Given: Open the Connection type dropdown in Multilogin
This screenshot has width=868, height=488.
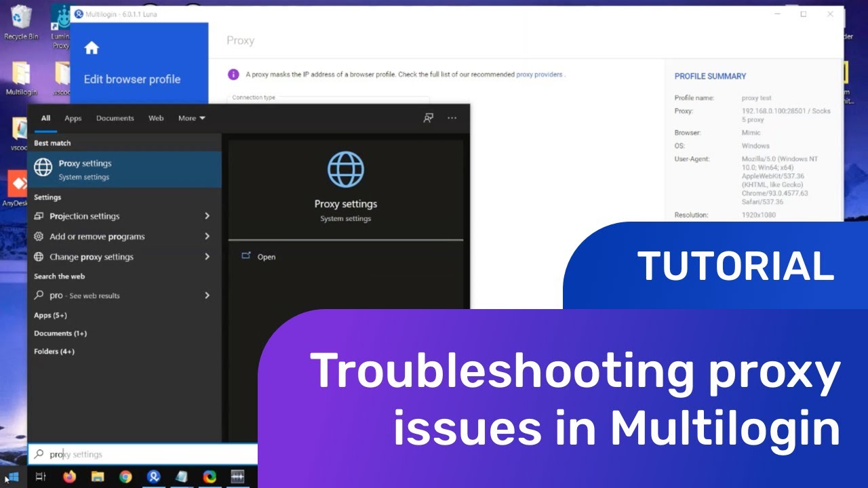Looking at the screenshot, I should tap(328, 98).
